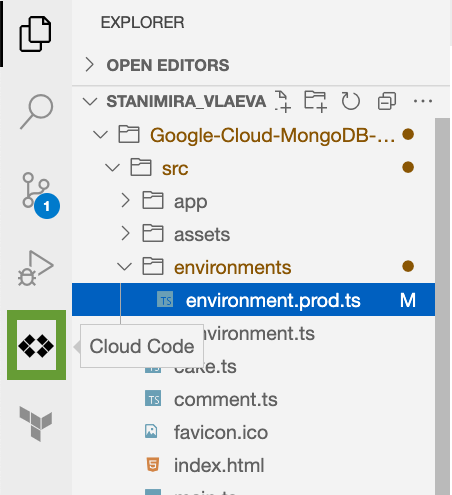Open the Source Control view icon
This screenshot has height=495, width=452.
(x=35, y=190)
